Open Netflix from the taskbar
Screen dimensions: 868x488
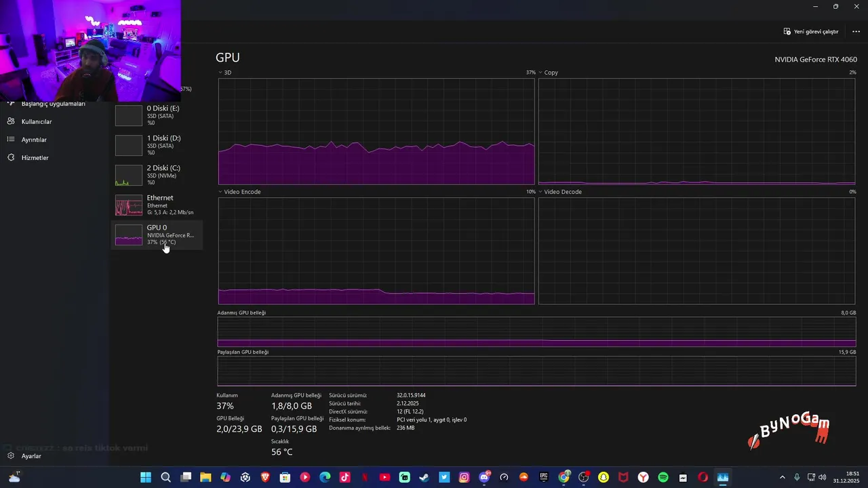pyautogui.click(x=365, y=477)
